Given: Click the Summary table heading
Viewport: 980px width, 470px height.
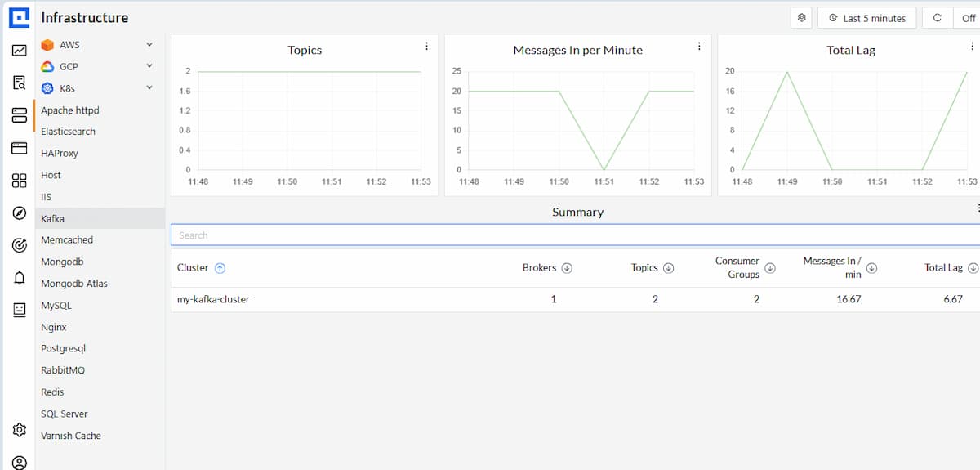Looking at the screenshot, I should [x=577, y=212].
